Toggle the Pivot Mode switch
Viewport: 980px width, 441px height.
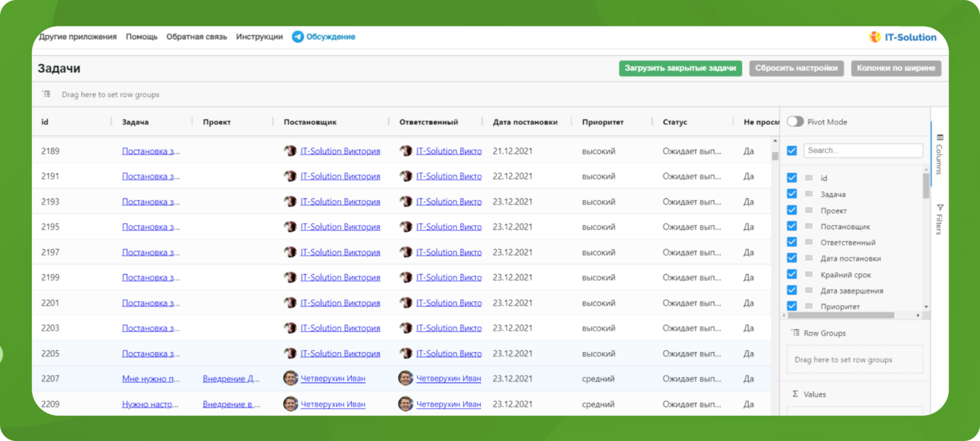point(795,121)
